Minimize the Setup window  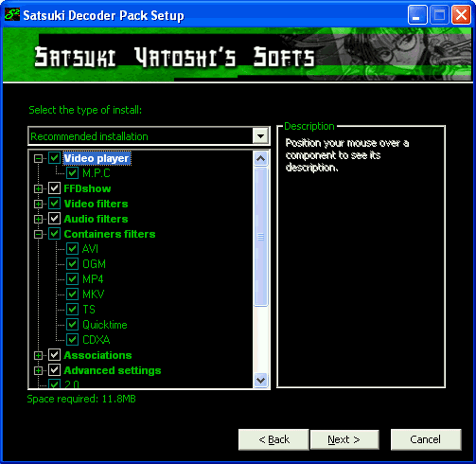[417, 14]
